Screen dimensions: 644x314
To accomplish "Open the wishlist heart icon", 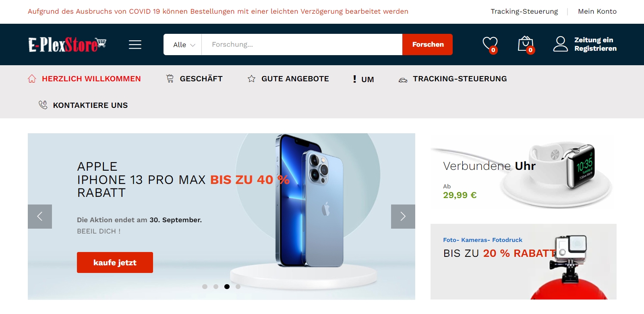I will (x=490, y=44).
